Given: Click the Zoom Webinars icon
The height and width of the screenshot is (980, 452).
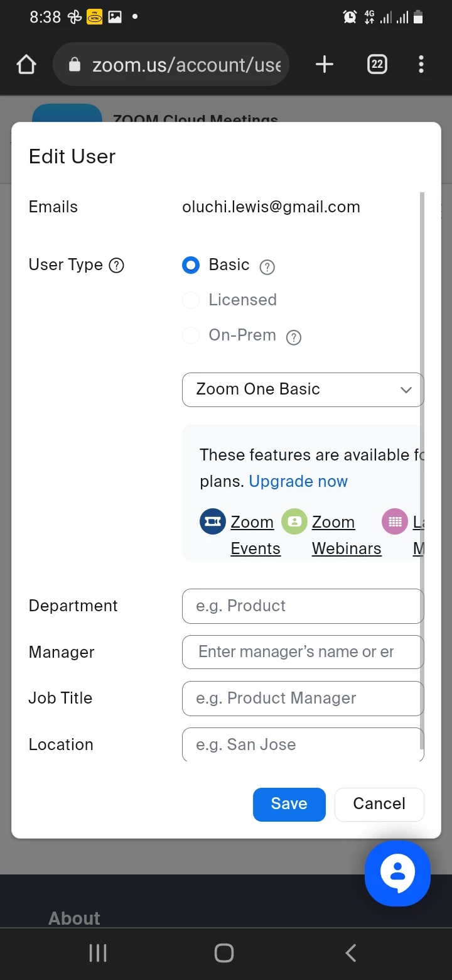Looking at the screenshot, I should pyautogui.click(x=294, y=522).
